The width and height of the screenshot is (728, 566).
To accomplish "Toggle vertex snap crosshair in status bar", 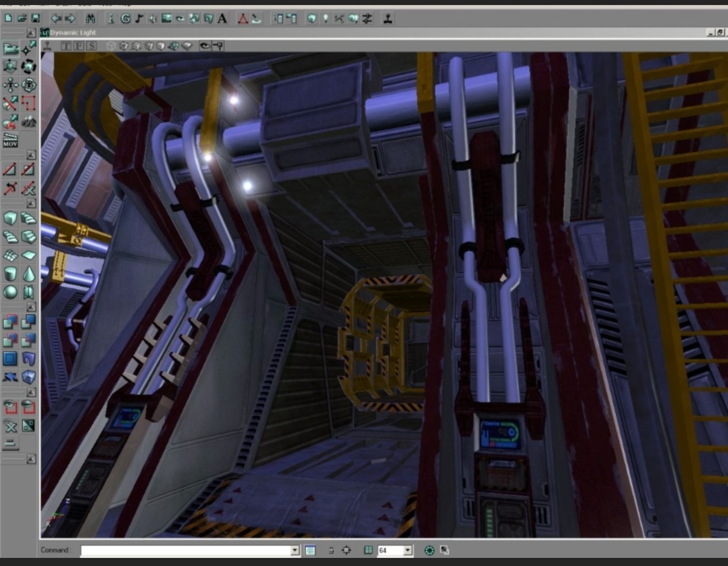I will point(347,550).
